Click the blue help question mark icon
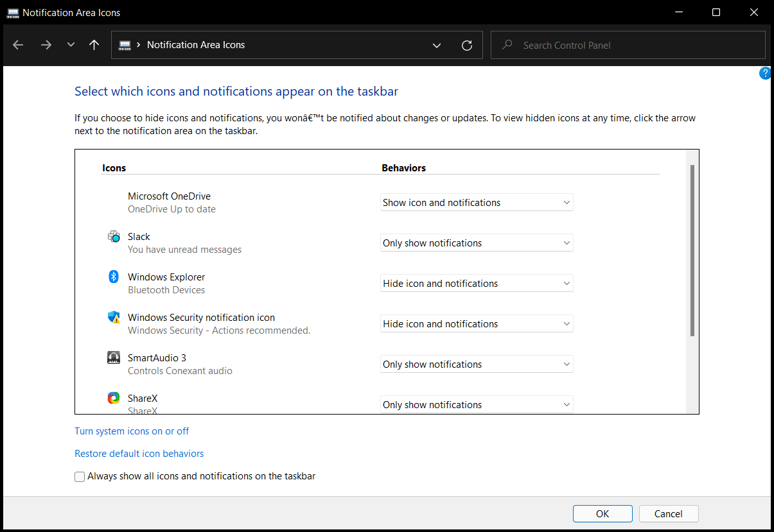The height and width of the screenshot is (532, 774). point(765,73)
